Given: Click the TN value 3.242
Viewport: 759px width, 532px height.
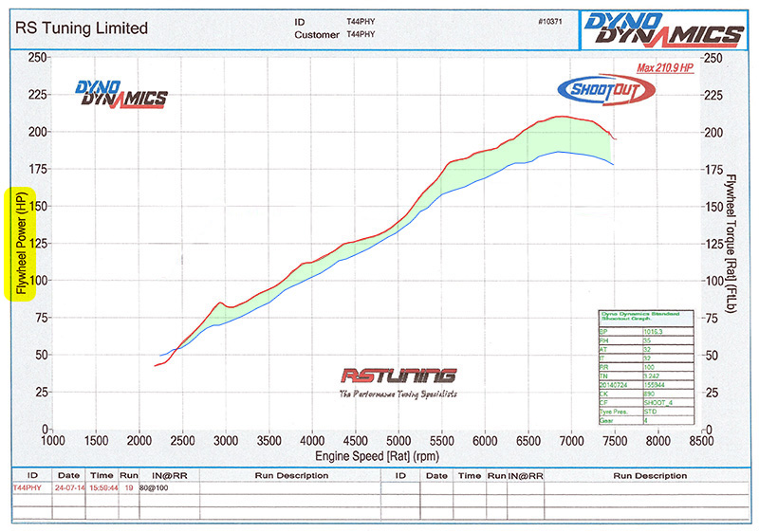Looking at the screenshot, I should click(x=651, y=376).
